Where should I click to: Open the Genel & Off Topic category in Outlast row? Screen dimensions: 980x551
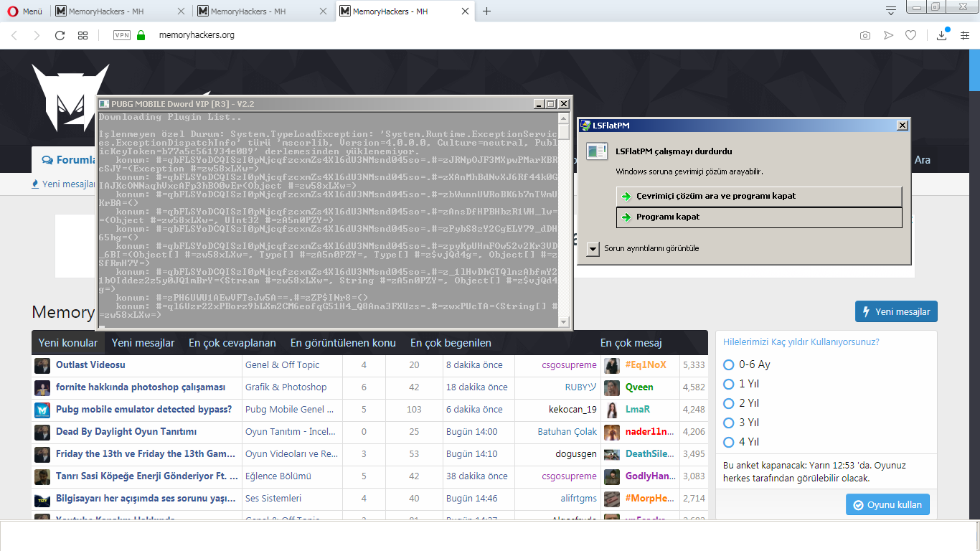pyautogui.click(x=283, y=364)
